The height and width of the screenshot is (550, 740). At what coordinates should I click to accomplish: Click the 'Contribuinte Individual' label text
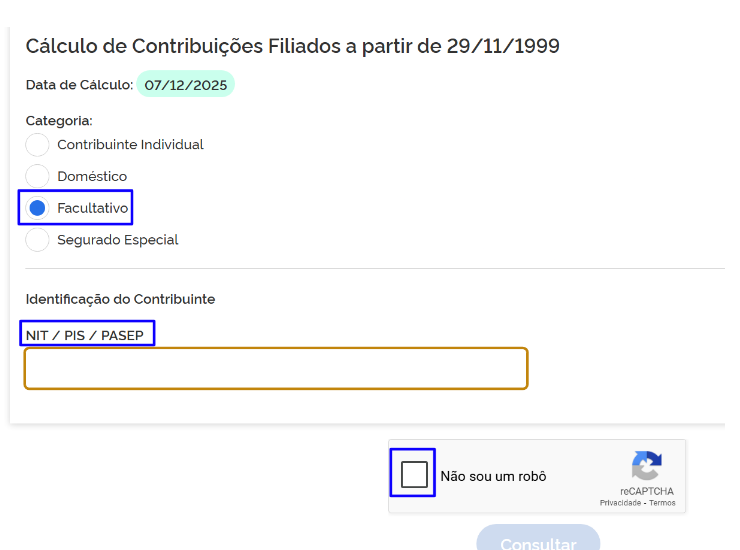tap(130, 145)
